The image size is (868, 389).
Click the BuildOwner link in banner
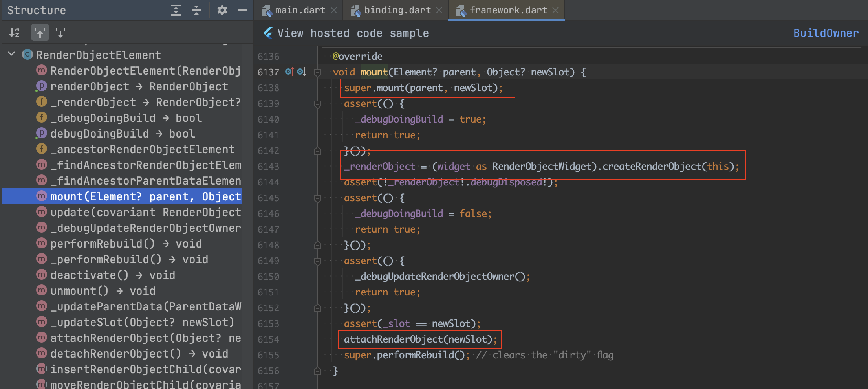point(826,33)
